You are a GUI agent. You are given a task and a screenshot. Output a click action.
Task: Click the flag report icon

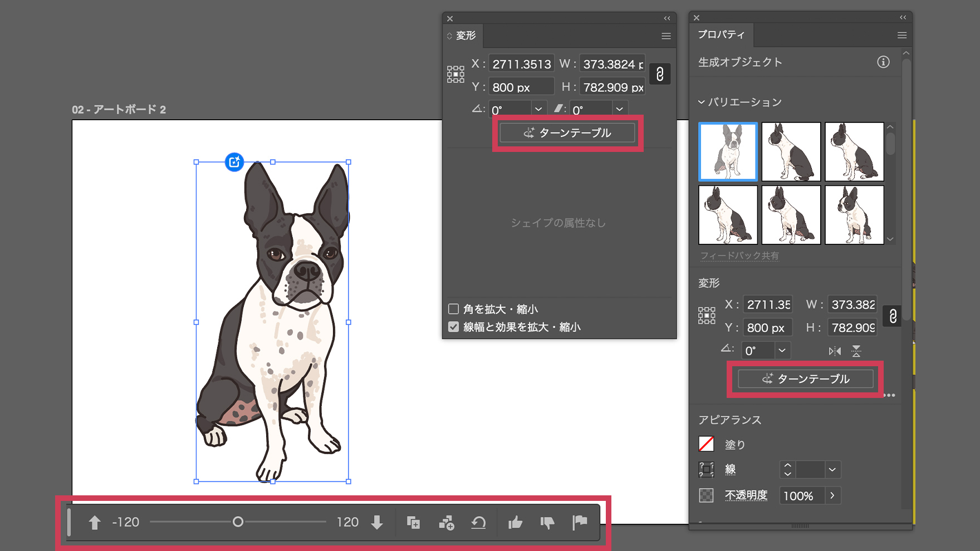coord(580,523)
